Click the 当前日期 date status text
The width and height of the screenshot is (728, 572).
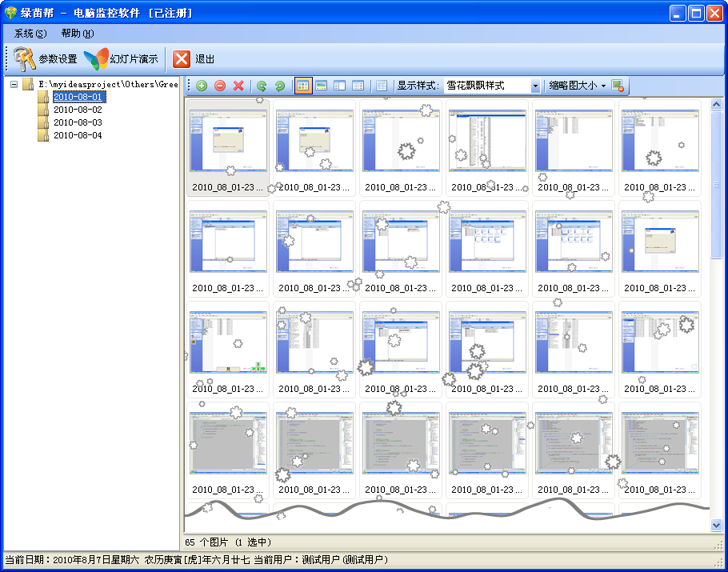(72, 560)
